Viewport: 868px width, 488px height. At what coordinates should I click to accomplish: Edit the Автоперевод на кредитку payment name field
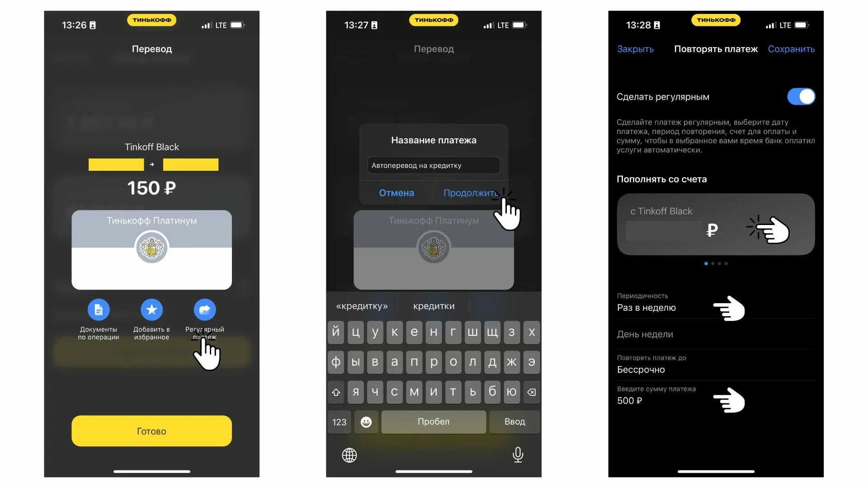coord(434,165)
